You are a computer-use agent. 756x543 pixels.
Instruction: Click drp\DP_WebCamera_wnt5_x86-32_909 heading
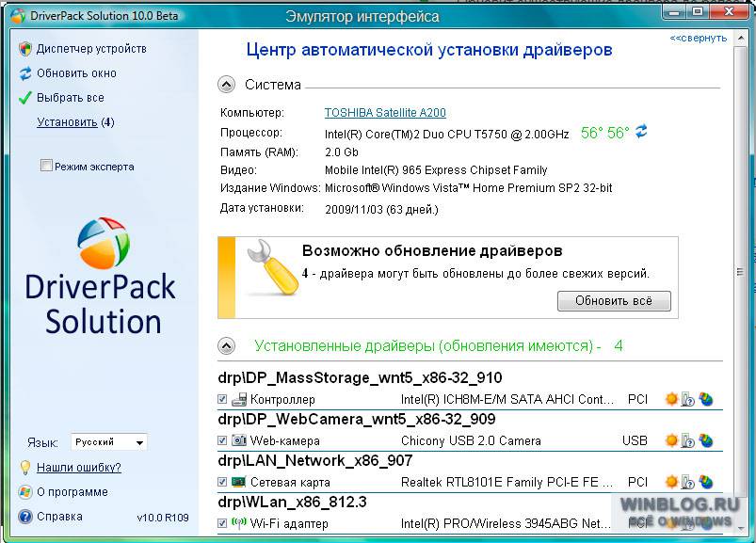[x=357, y=419]
